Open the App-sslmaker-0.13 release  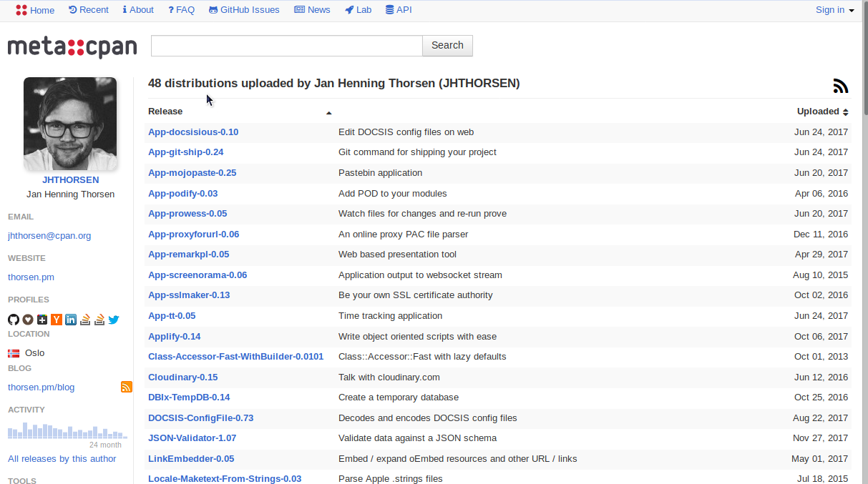[x=189, y=295]
